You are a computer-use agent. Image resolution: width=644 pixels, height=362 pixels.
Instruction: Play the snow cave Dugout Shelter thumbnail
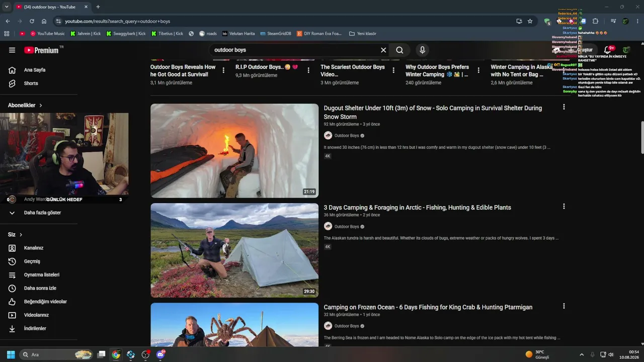coord(234,150)
